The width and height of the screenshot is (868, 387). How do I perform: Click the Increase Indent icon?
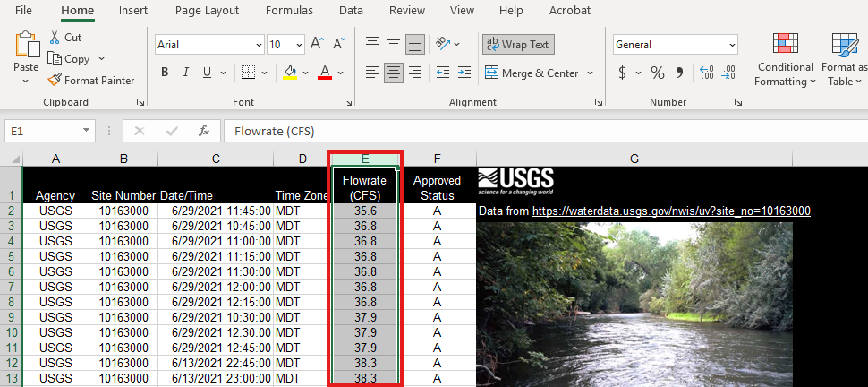(464, 73)
